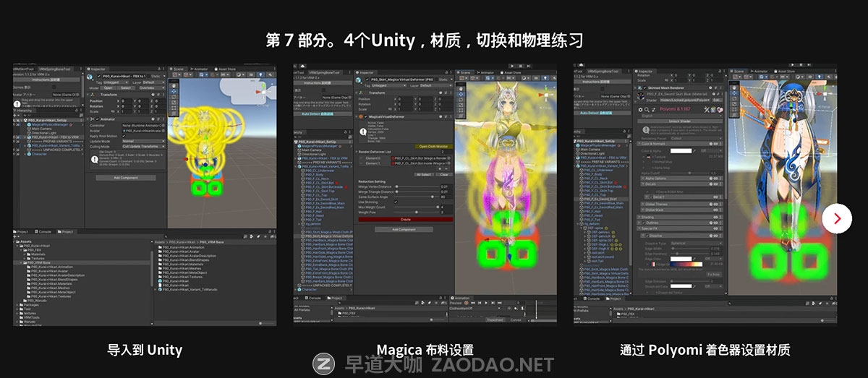Click Add Component in 导入到 Unity screenshot

point(126,178)
